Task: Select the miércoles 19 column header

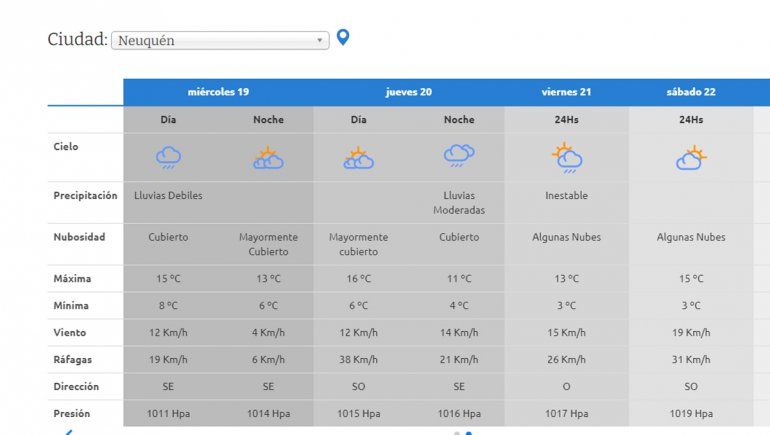Action: [x=218, y=92]
